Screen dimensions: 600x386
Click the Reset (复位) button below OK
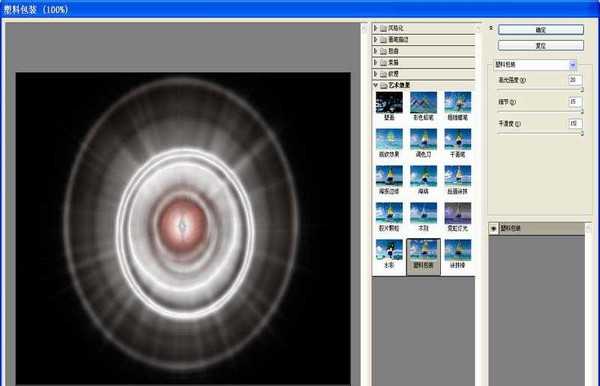tap(541, 46)
